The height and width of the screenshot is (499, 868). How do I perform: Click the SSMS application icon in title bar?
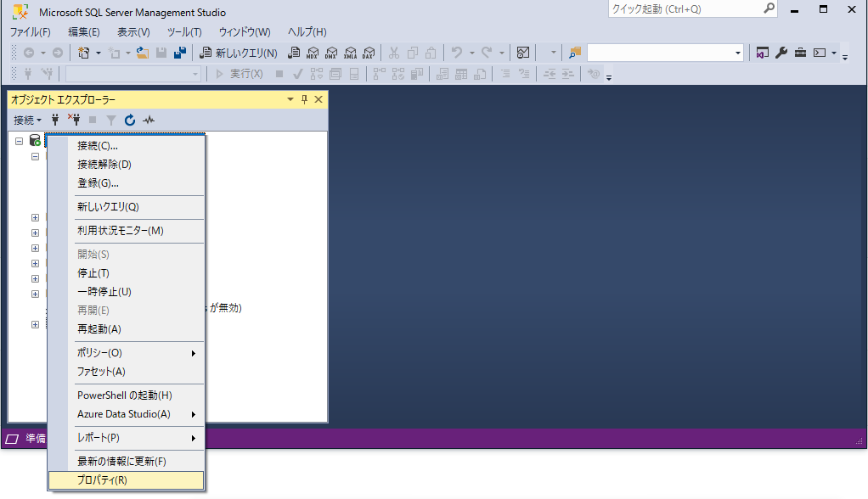point(20,12)
